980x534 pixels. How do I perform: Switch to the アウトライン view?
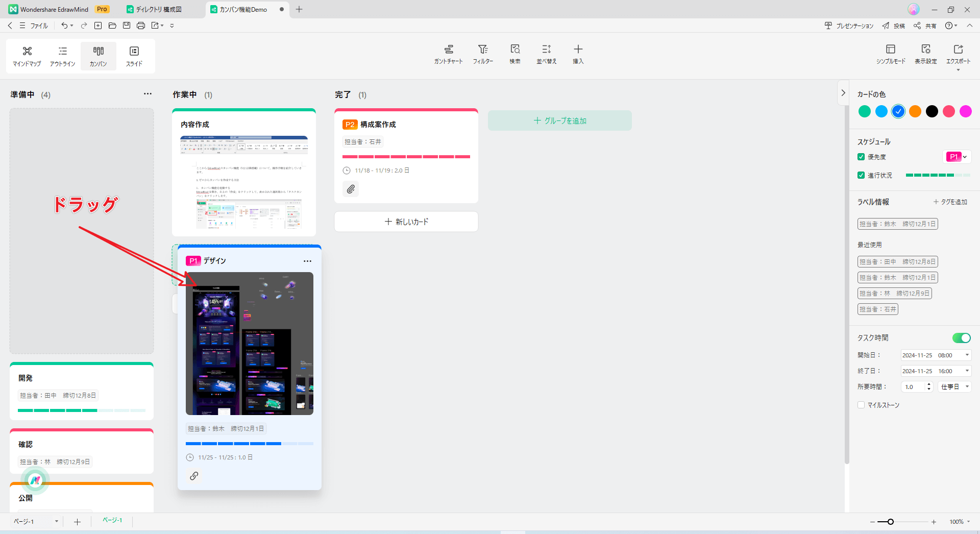[x=63, y=56]
